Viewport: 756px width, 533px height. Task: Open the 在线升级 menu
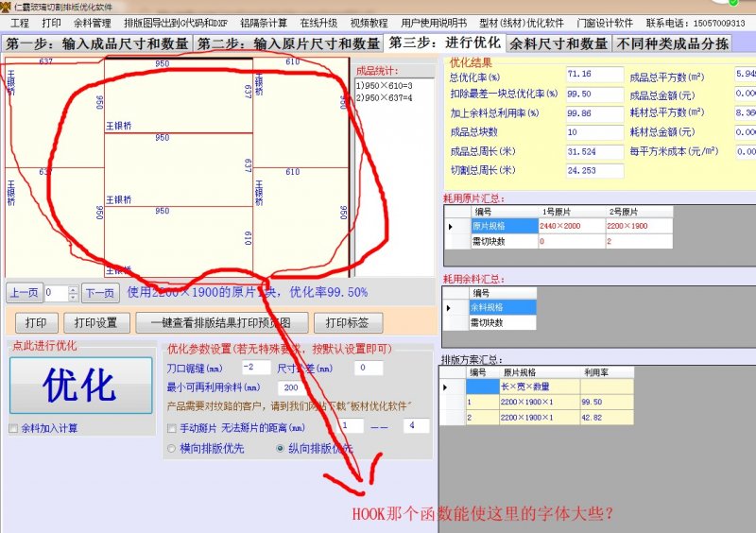[318, 23]
